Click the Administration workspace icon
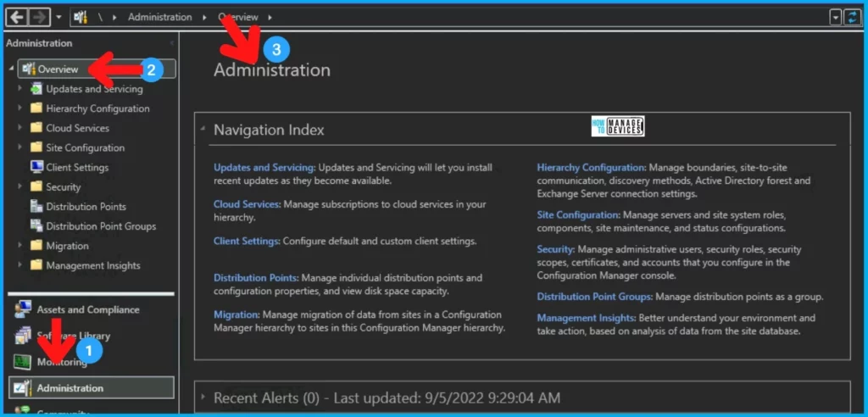 pyautogui.click(x=23, y=387)
